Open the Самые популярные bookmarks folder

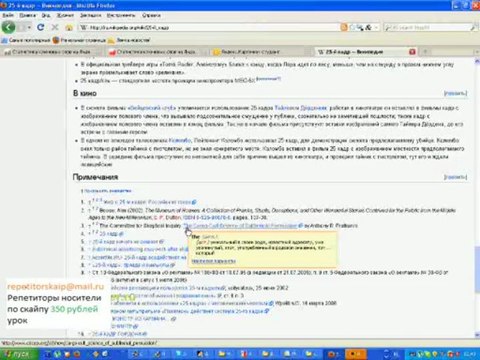pos(26,40)
